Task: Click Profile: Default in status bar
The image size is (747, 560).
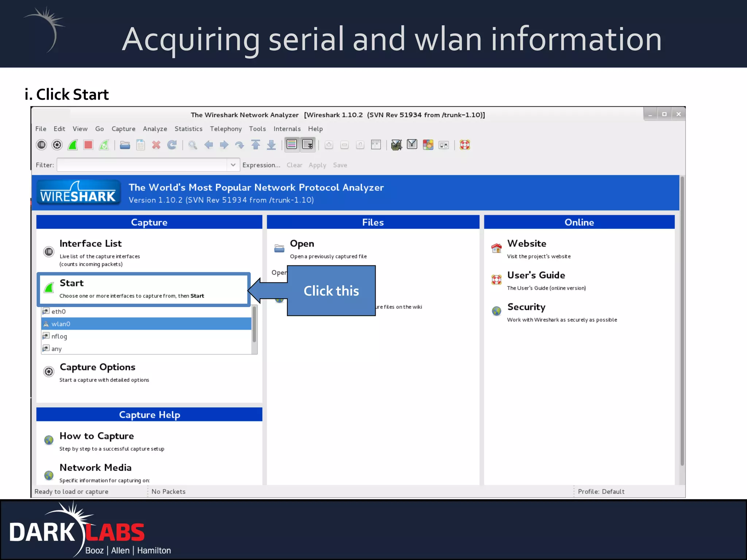Action: [601, 491]
